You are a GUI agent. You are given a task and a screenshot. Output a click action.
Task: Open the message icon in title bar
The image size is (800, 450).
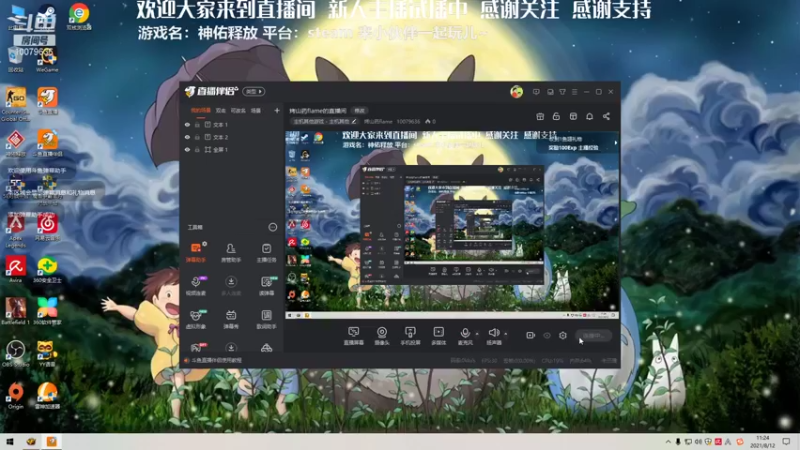(x=536, y=92)
